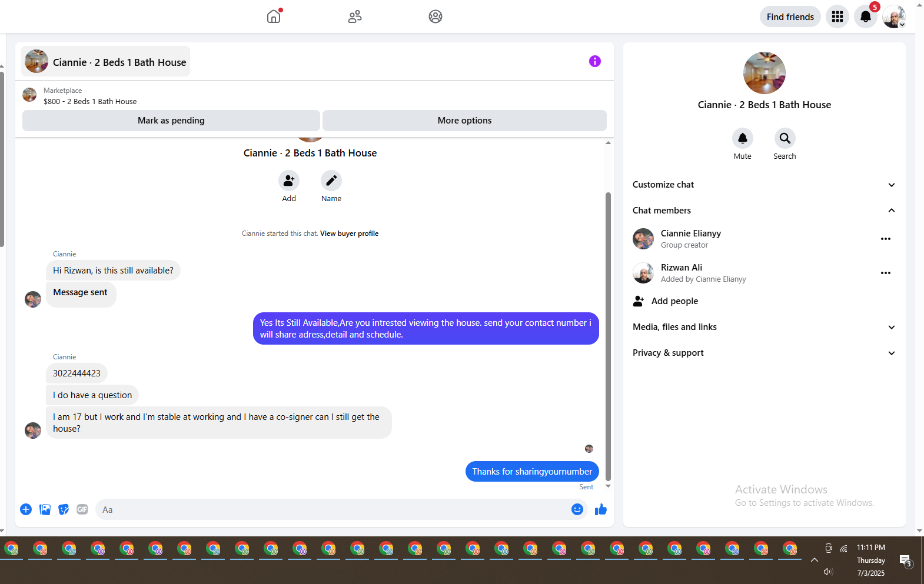Image resolution: width=924 pixels, height=584 pixels.
Task: Expand the Customize chat section
Action: (x=764, y=185)
